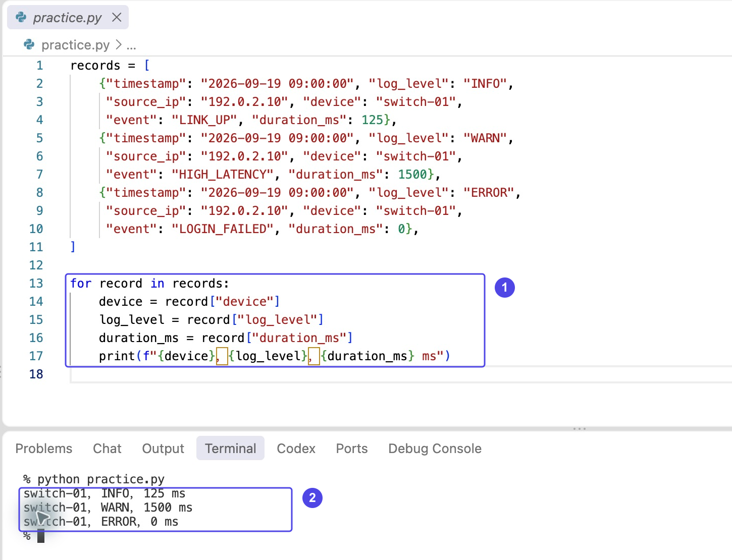Click the print call on line 17
732x560 pixels.
(x=274, y=356)
